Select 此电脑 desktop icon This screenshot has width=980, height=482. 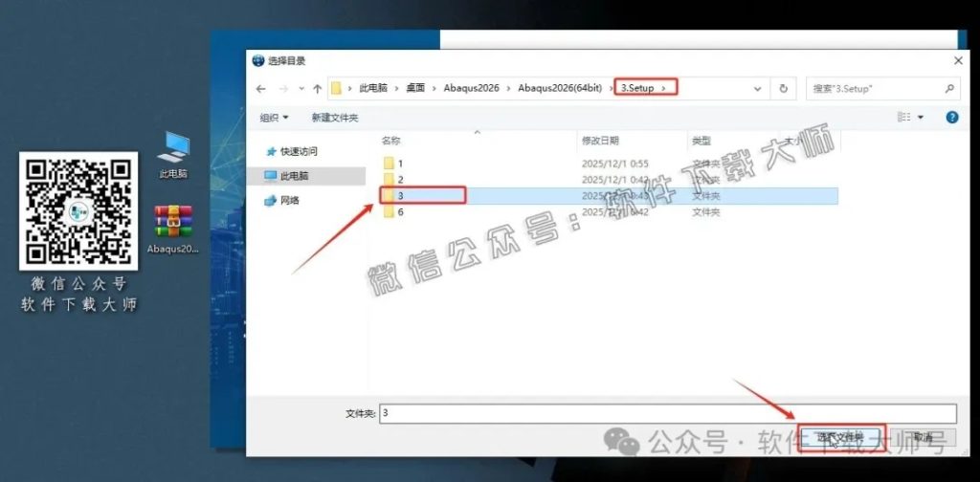tap(173, 155)
